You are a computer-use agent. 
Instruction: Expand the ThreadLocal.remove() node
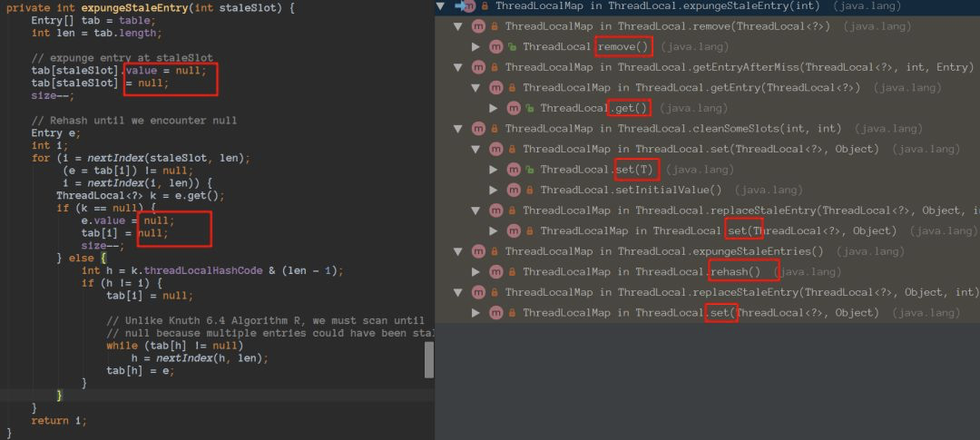point(476,47)
